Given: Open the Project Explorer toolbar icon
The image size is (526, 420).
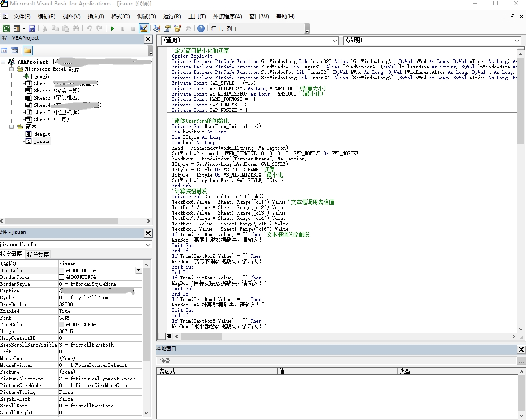Looking at the screenshot, I should tap(156, 28).
